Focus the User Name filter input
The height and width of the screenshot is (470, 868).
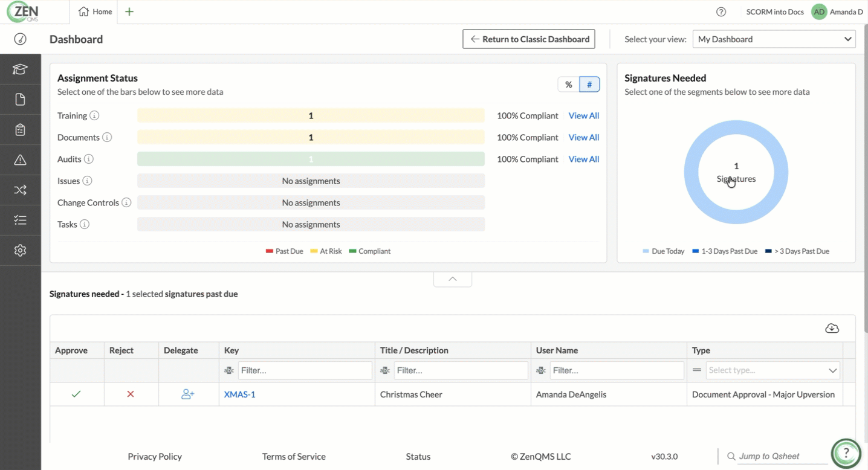617,370
